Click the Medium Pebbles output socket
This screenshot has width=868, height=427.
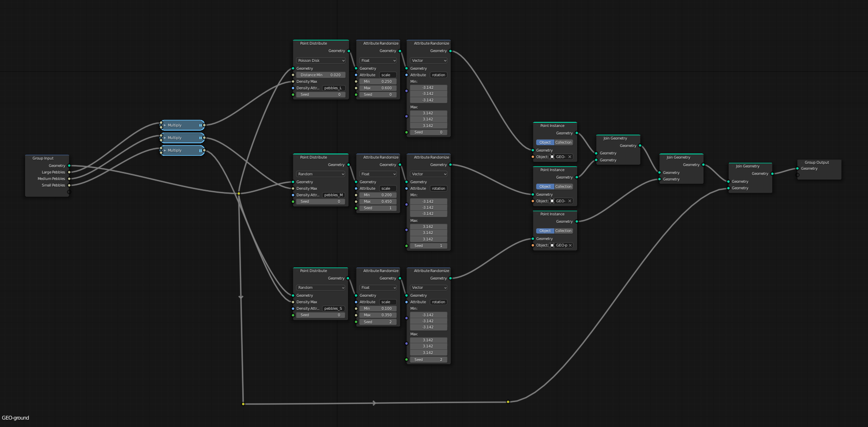coord(69,179)
